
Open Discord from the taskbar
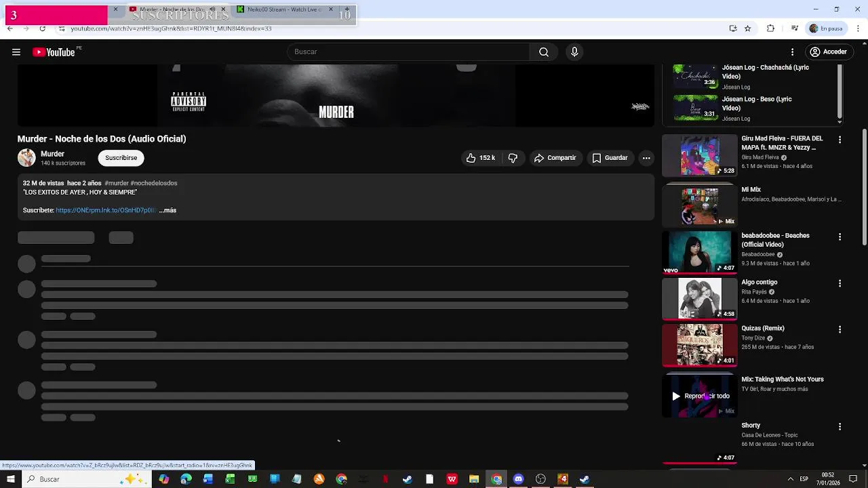point(519,479)
